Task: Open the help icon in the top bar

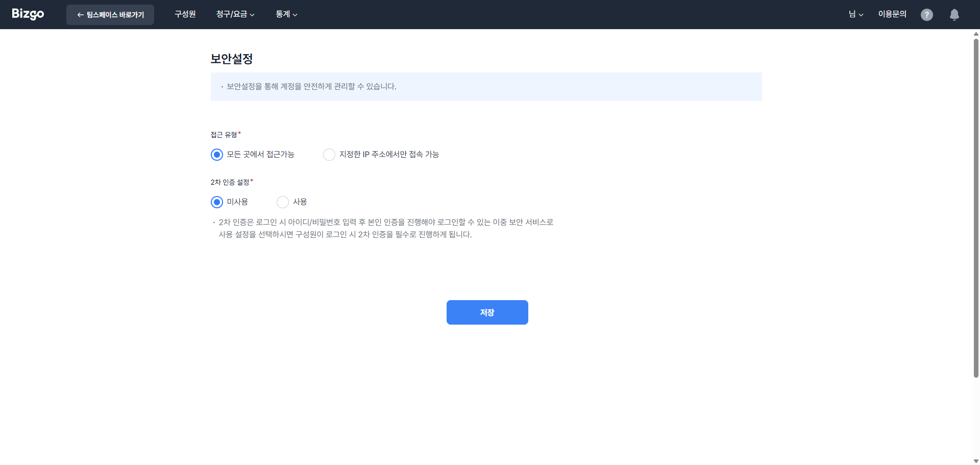Action: point(926,14)
